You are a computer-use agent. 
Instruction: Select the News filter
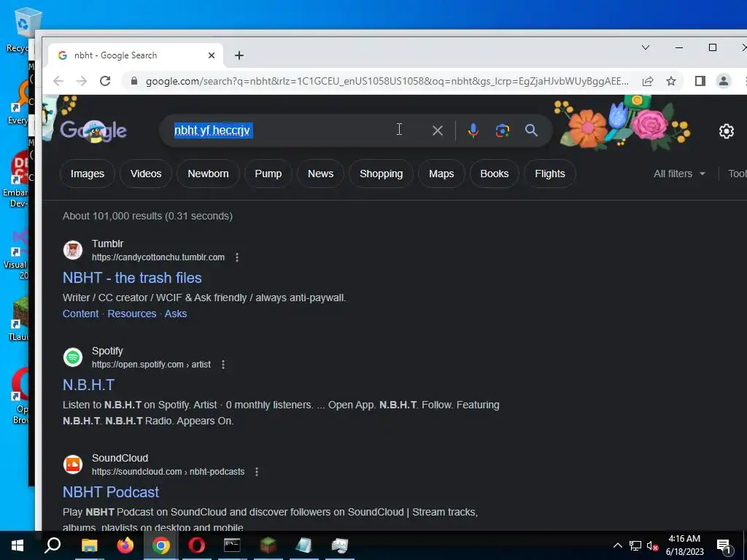tap(321, 174)
